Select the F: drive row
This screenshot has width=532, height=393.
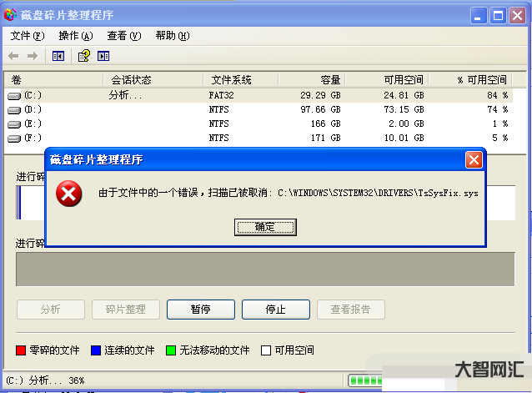point(32,138)
